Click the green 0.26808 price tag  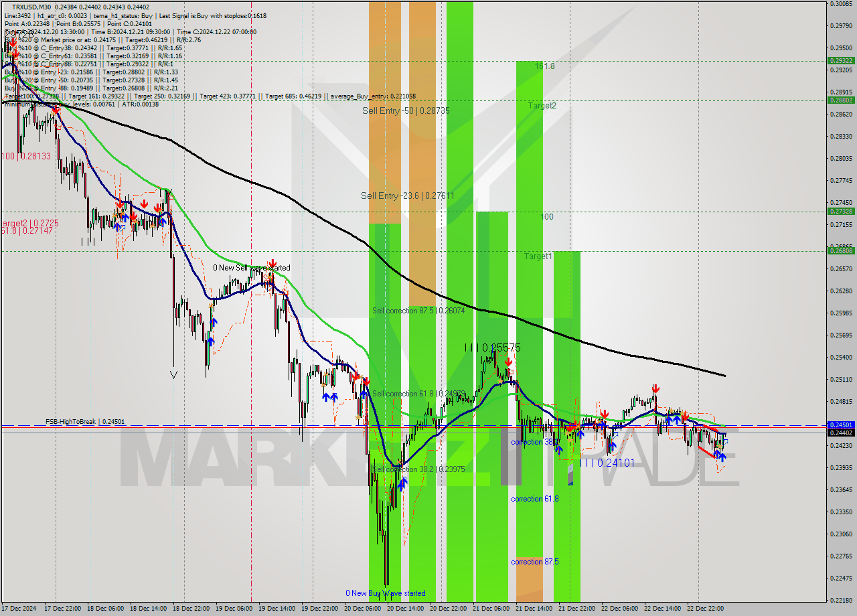[x=841, y=250]
